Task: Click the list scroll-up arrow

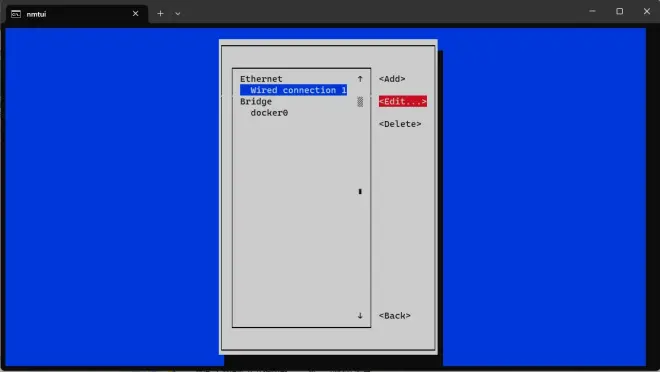Action: 360,79
